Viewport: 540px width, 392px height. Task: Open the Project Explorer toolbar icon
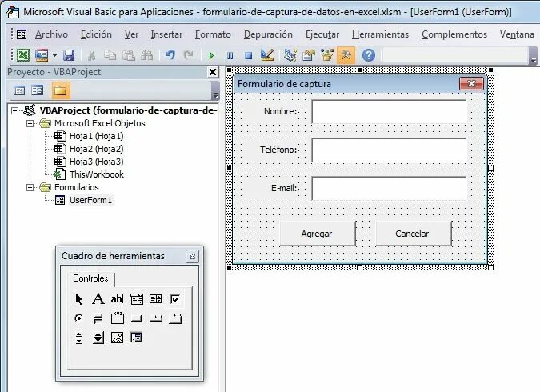click(290, 55)
